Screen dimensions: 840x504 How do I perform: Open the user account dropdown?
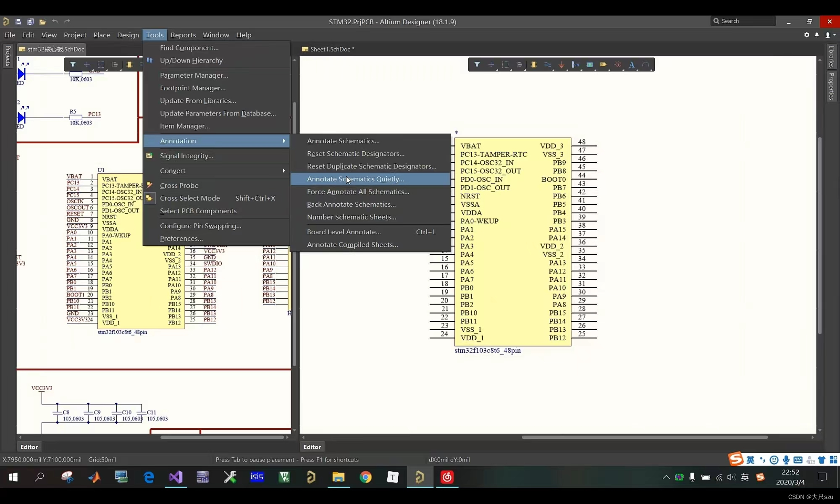830,35
